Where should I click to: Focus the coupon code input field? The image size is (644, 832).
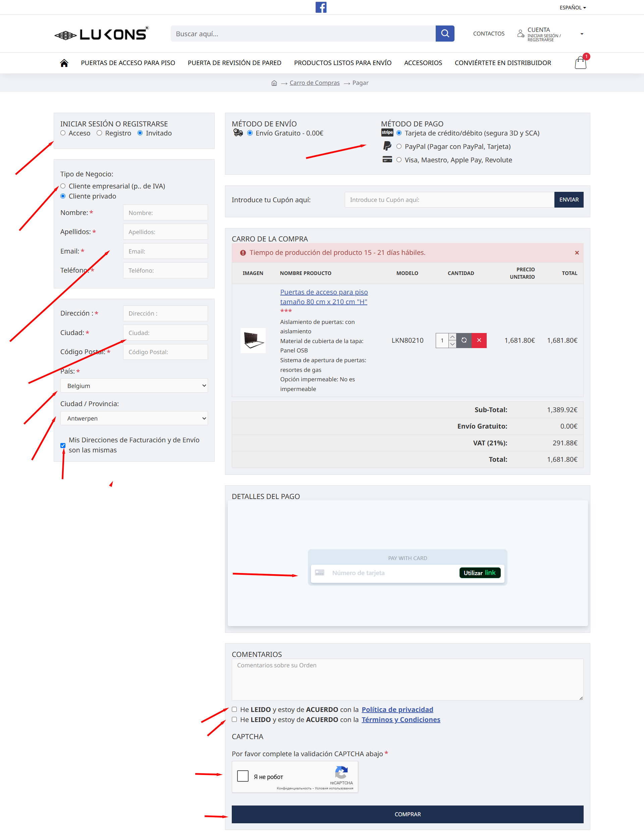[449, 200]
